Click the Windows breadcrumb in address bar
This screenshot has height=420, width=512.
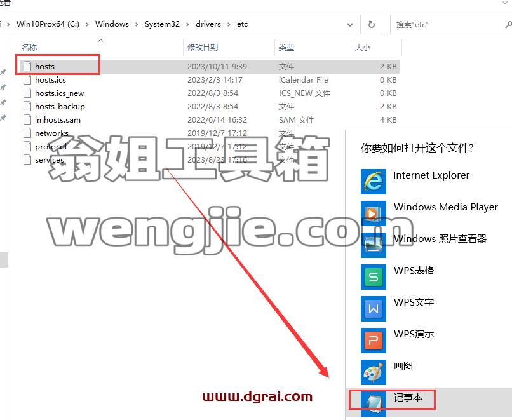tap(112, 24)
